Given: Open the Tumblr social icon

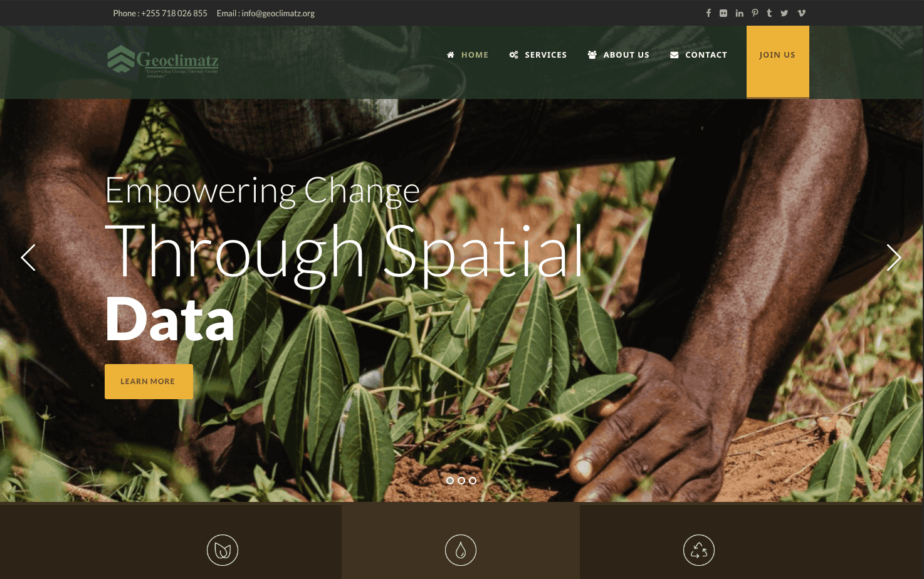Looking at the screenshot, I should pos(769,13).
